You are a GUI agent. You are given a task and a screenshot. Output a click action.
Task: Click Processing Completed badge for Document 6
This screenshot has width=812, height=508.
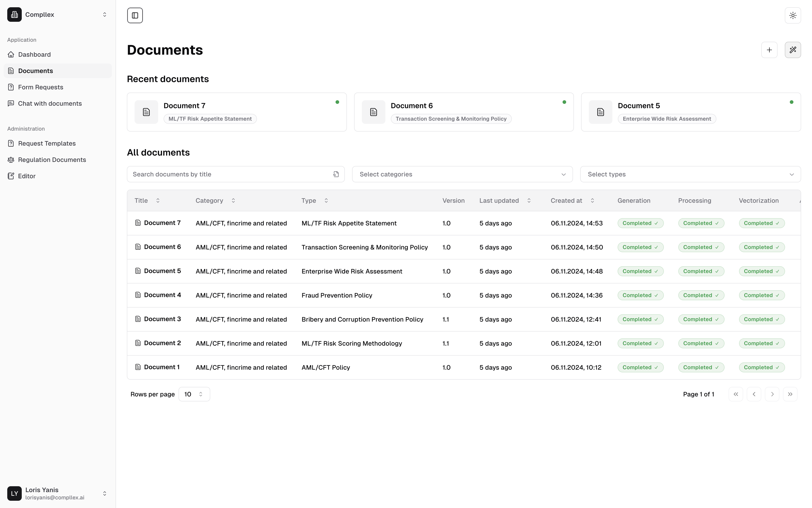click(x=701, y=247)
